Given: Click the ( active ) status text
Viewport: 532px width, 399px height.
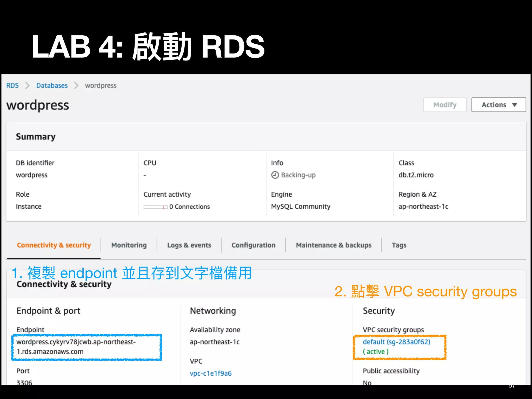Looking at the screenshot, I should 376,352.
